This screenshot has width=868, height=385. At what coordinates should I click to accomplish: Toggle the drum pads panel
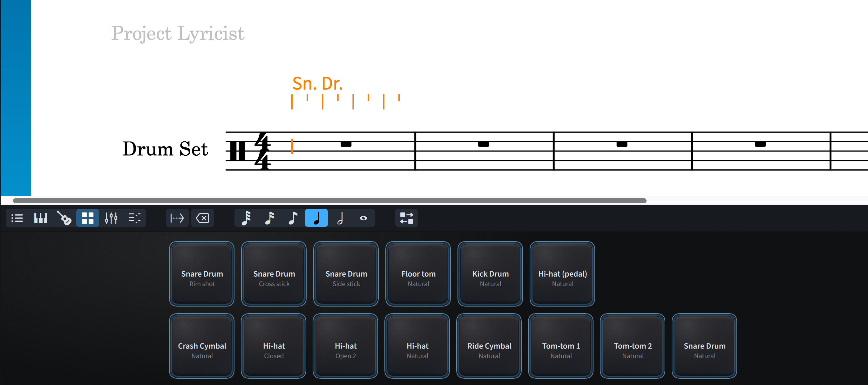click(88, 218)
